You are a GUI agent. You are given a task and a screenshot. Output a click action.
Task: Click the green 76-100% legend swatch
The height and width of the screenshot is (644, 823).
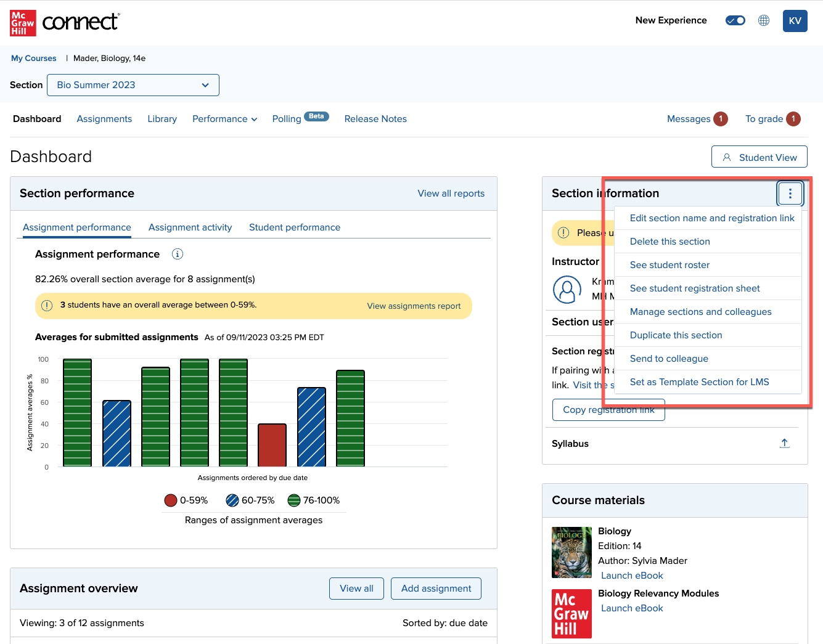point(294,500)
